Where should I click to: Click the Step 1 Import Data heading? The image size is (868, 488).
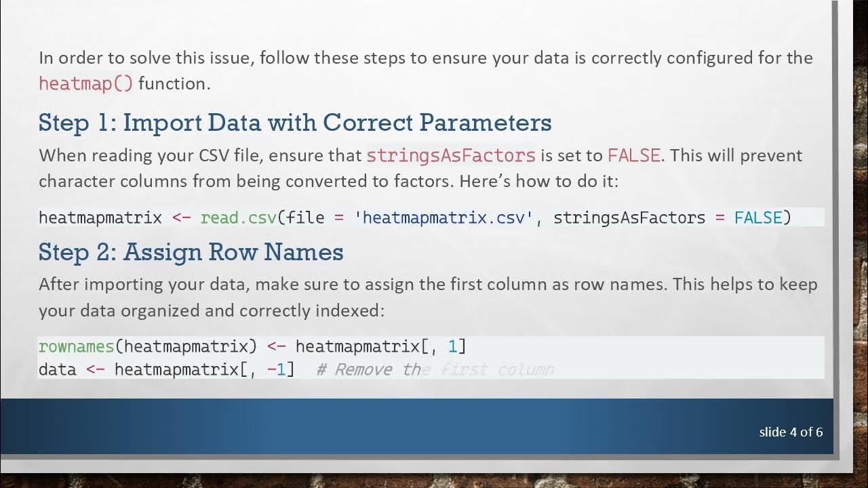pos(295,123)
